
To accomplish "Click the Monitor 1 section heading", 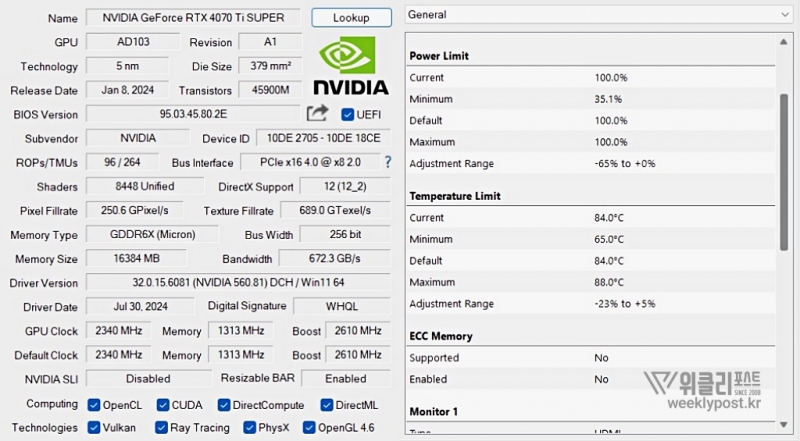I will tap(434, 412).
